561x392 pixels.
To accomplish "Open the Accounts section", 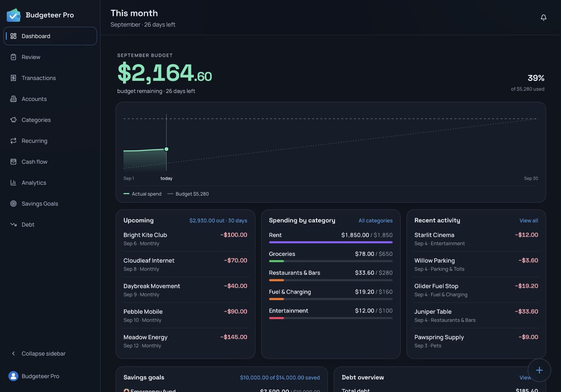I will [50, 99].
